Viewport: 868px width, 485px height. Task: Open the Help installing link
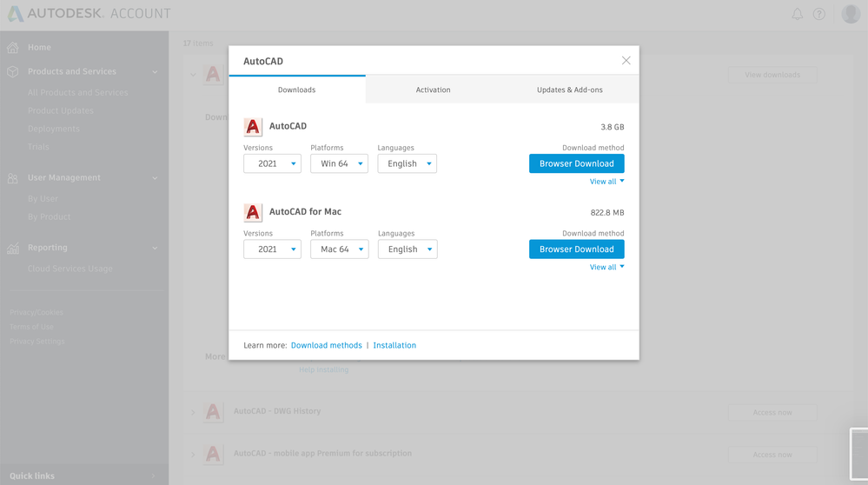pos(324,369)
